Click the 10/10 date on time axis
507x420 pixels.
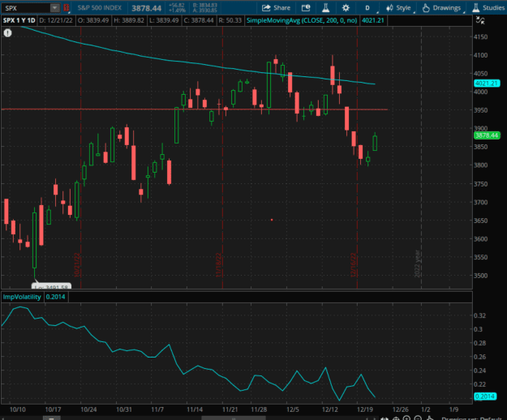click(18, 409)
